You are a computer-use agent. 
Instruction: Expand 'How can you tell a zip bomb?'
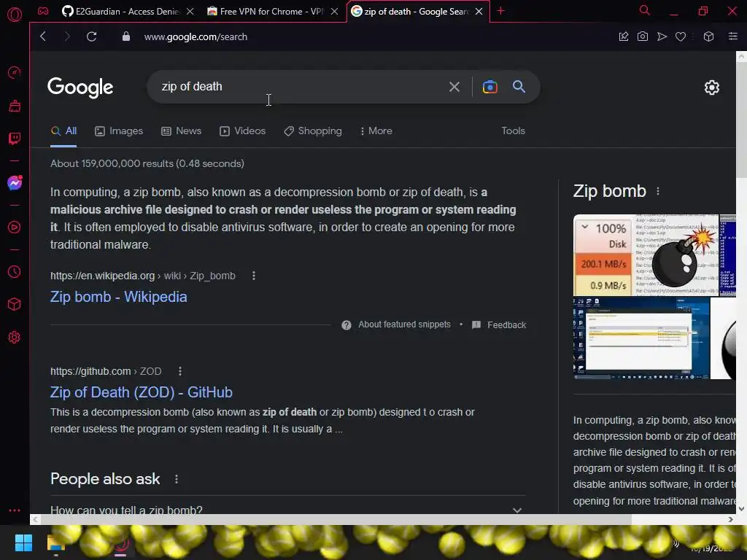click(x=288, y=510)
